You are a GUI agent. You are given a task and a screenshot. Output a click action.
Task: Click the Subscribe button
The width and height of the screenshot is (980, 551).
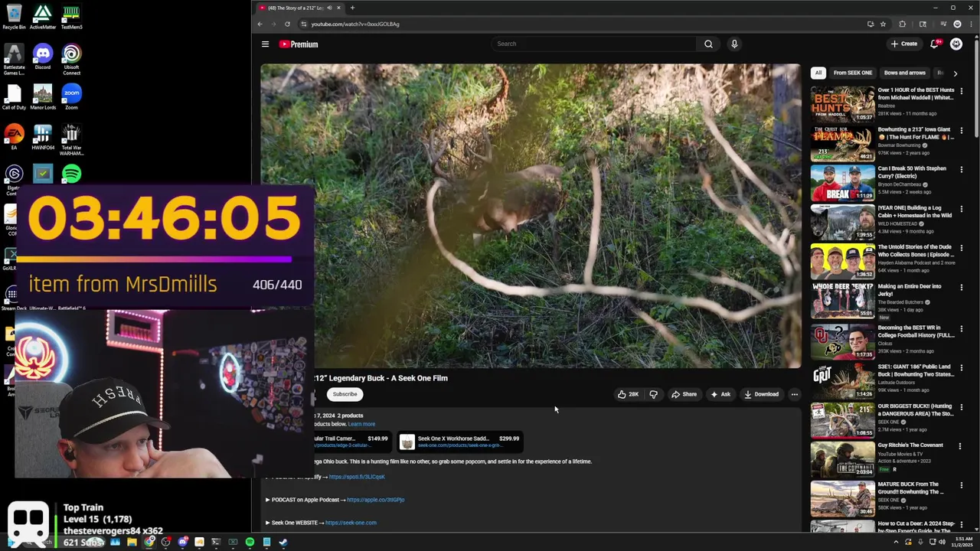coord(345,394)
